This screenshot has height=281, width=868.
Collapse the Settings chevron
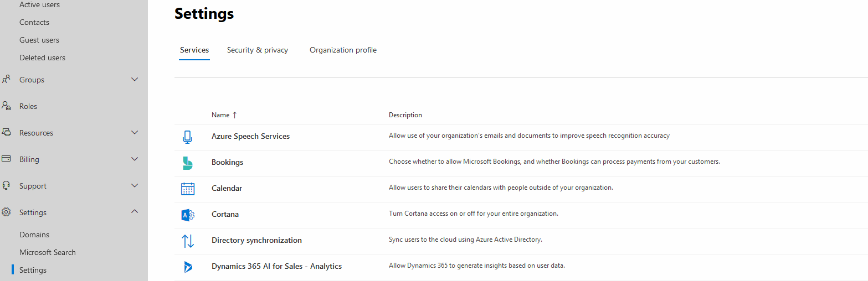click(x=135, y=212)
